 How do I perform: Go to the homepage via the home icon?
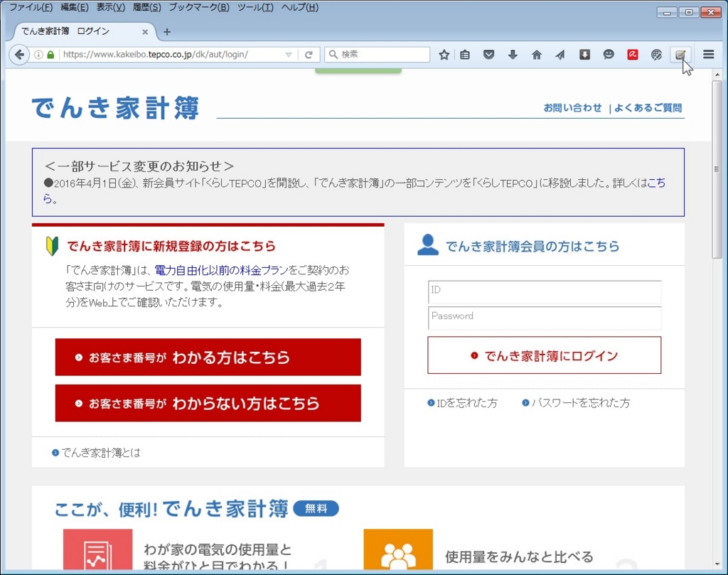click(536, 54)
